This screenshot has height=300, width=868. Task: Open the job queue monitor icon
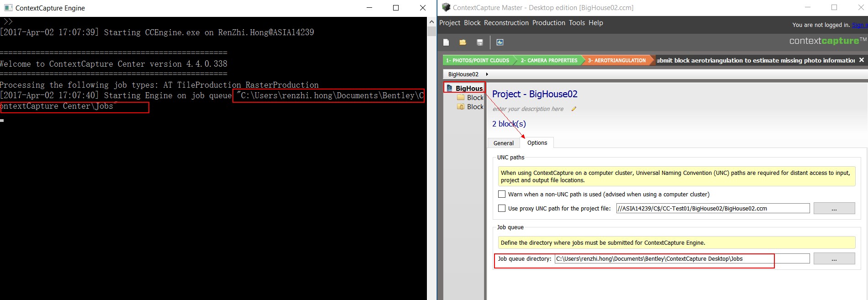[500, 42]
